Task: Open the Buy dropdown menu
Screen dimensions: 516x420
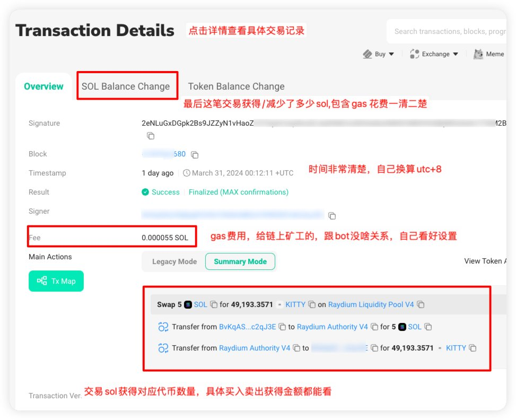Action: click(x=379, y=54)
